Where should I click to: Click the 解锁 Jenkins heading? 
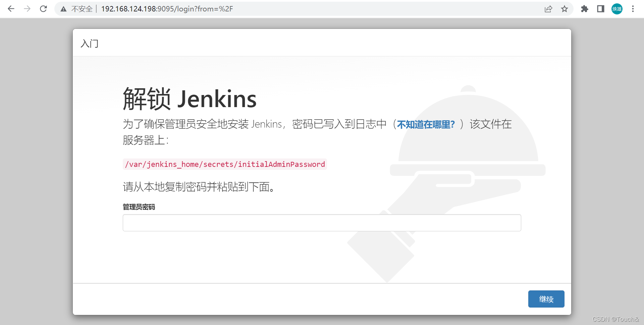[190, 99]
